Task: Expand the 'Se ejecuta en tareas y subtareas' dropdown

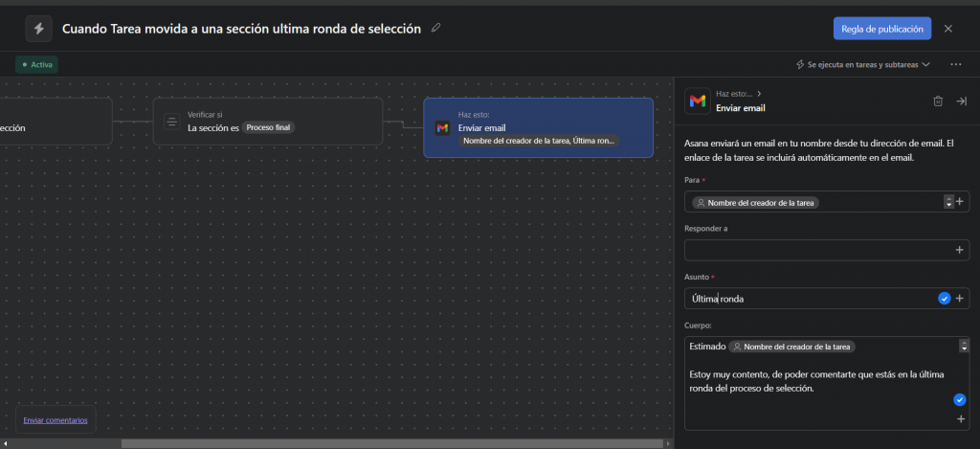Action: 863,64
